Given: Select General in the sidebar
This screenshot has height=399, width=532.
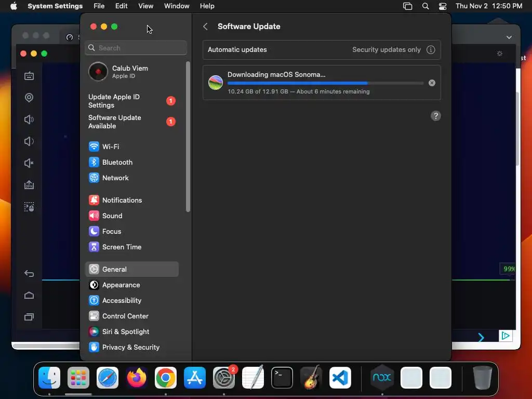Looking at the screenshot, I should click(x=131, y=270).
